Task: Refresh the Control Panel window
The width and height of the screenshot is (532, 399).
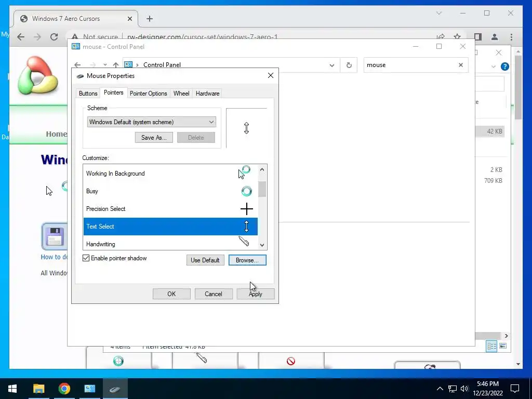Action: [349, 65]
